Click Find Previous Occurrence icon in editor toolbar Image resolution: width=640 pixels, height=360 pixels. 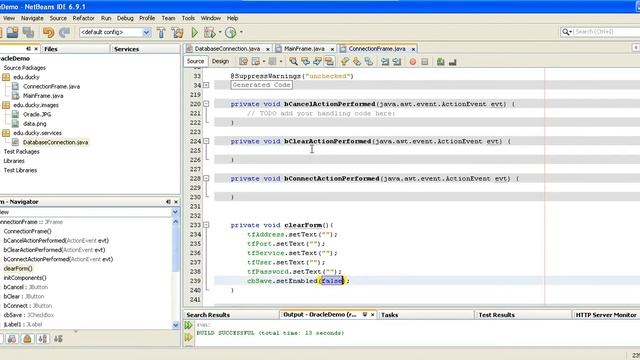click(305, 62)
